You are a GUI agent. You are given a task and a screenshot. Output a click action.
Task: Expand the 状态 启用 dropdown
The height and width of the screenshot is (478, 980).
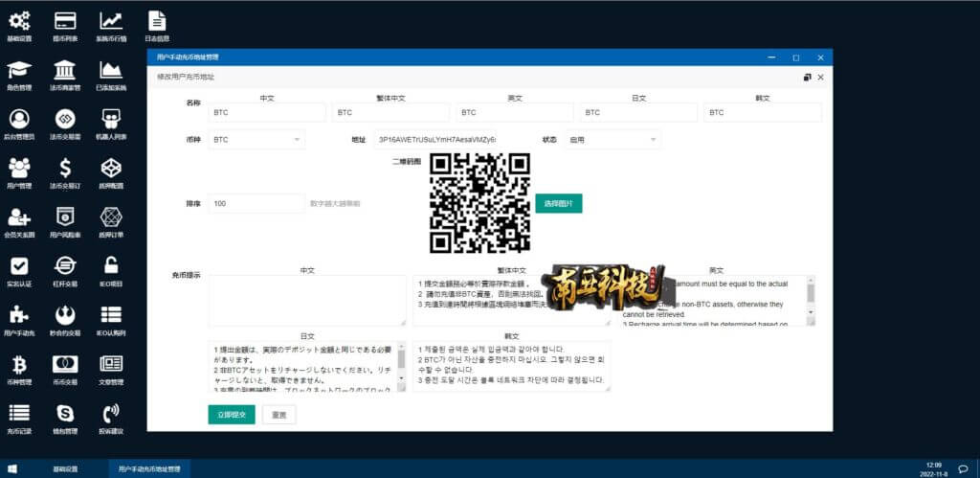click(x=612, y=140)
